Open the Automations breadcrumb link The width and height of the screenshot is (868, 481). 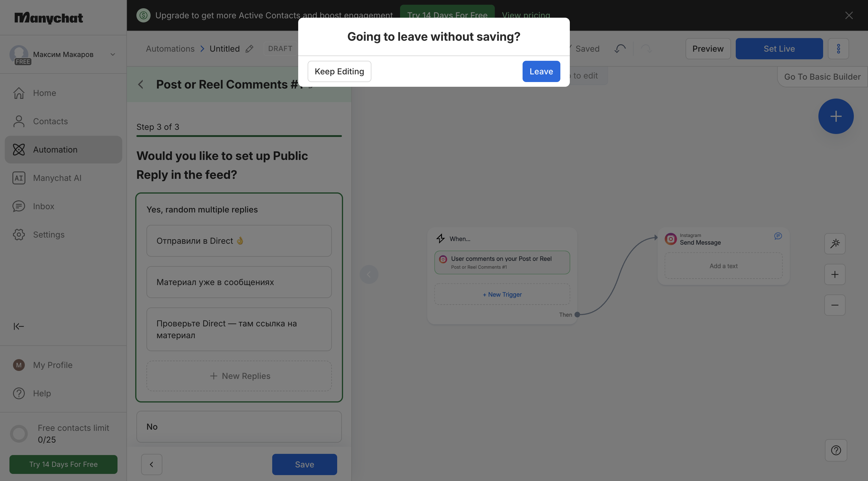click(170, 49)
